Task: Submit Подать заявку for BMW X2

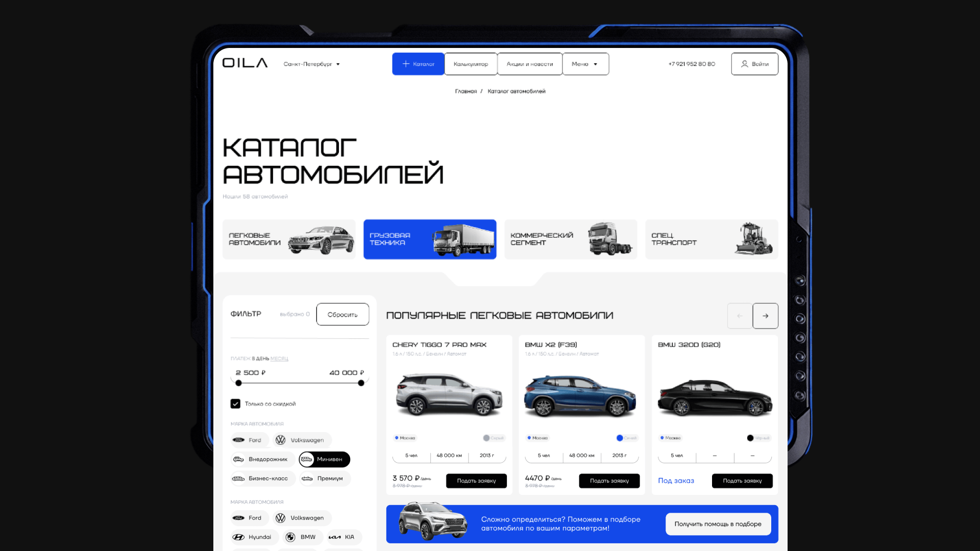Action: (x=609, y=481)
